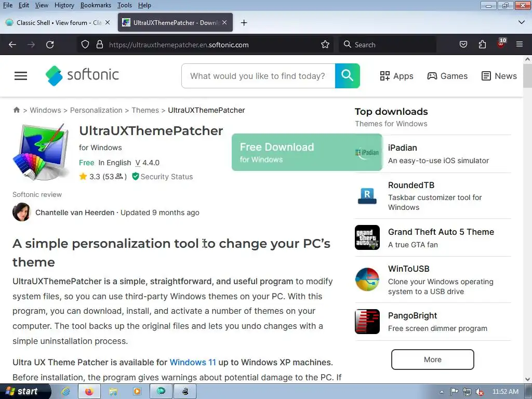This screenshot has width=532, height=399.
Task: Click the Grand Theft Auto 5 Theme icon
Action: [367, 237]
